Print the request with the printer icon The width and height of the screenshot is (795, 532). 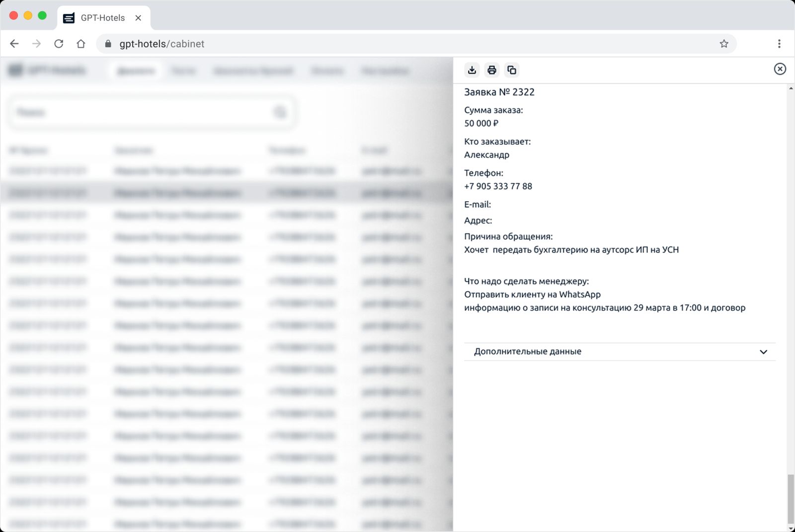tap(491, 70)
